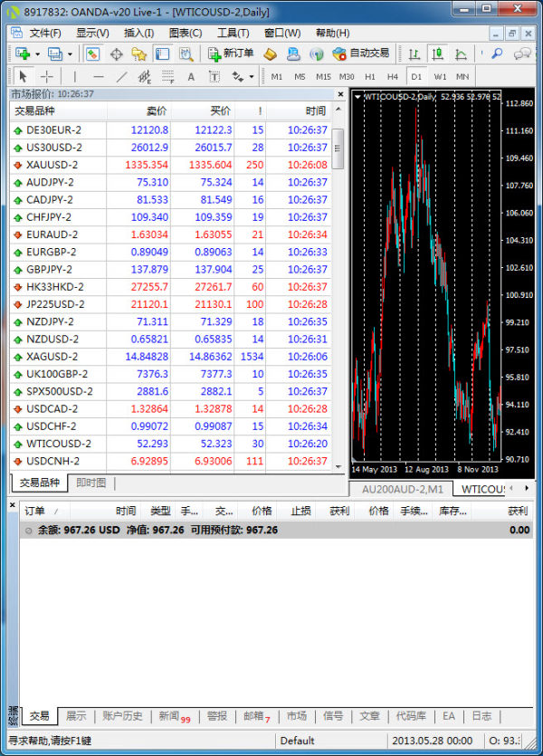Screen dimensions: 543x756
Task: Click the 新订单 (New Order) button
Action: point(231,53)
